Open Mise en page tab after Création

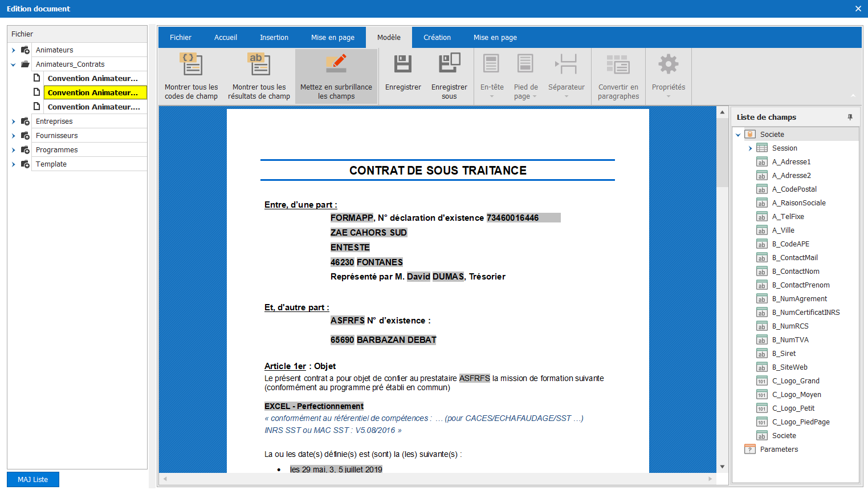495,38
